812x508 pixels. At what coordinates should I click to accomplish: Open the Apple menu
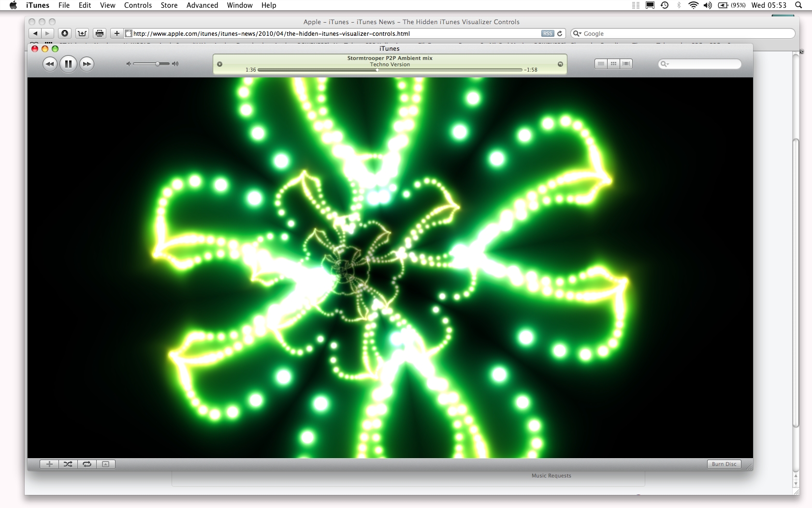(x=13, y=5)
